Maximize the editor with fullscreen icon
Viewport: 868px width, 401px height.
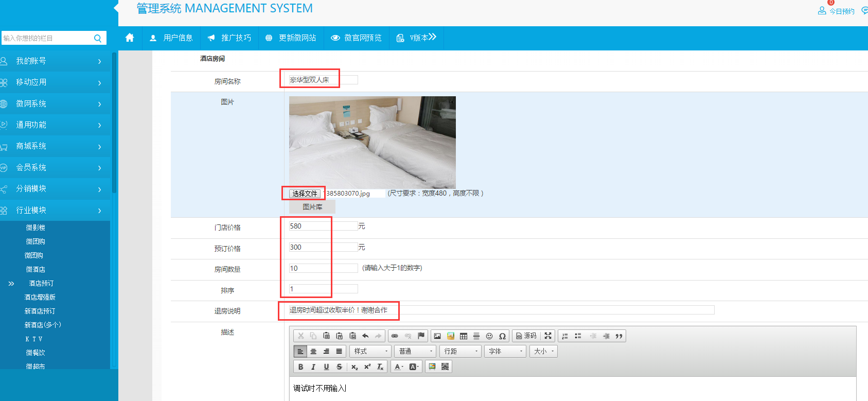pyautogui.click(x=548, y=336)
